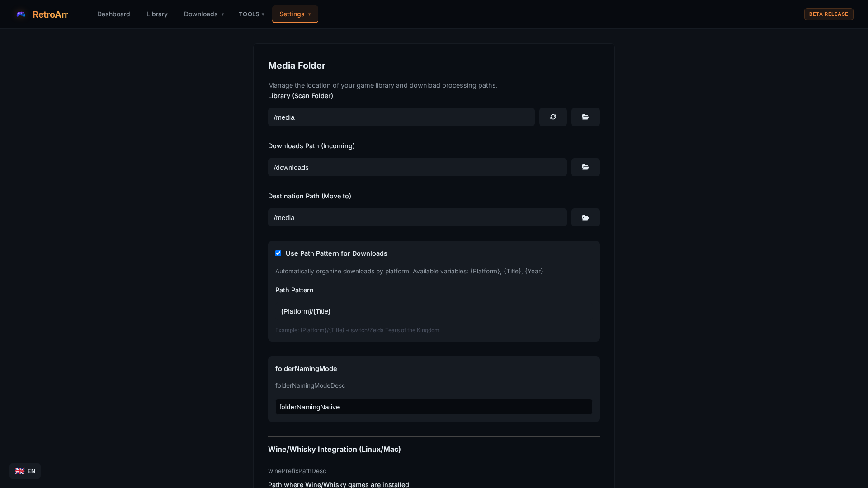Viewport: 868px width, 488px height.
Task: Click the UK flag language icon
Action: [x=20, y=471]
